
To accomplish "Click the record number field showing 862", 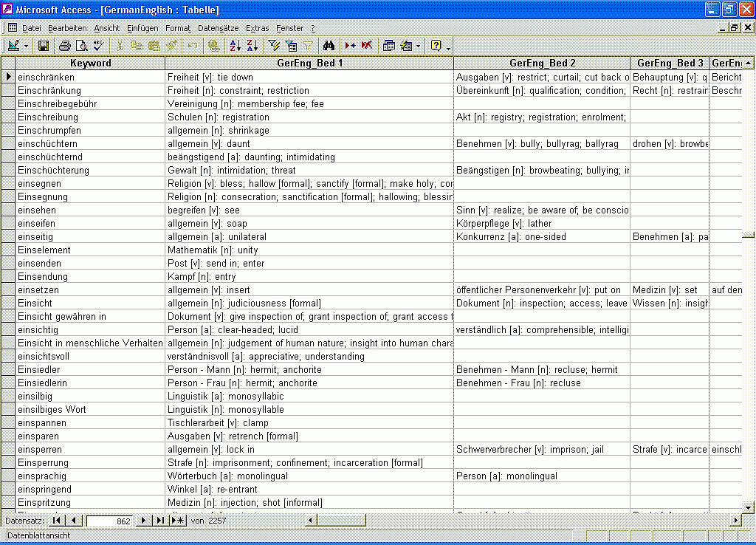I will tap(109, 521).
